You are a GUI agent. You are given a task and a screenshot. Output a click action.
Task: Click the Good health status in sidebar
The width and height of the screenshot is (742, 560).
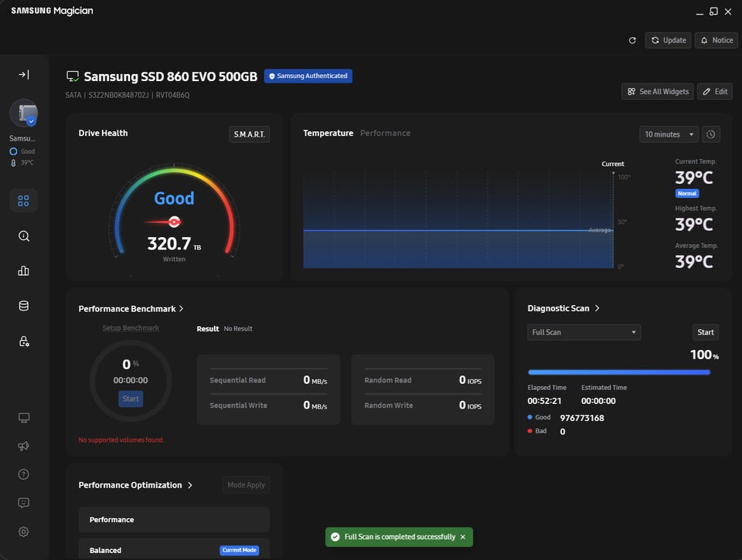coord(22,151)
